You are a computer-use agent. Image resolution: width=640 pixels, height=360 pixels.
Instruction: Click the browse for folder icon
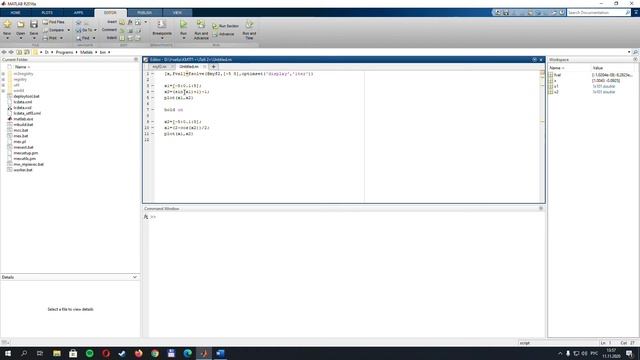27,52
